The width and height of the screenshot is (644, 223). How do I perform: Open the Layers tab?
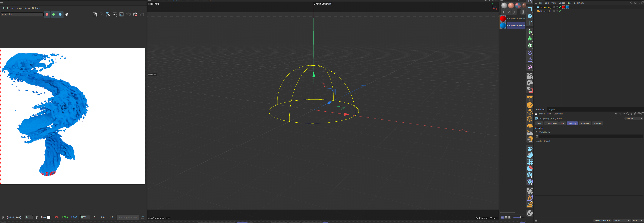pyautogui.click(x=552, y=110)
